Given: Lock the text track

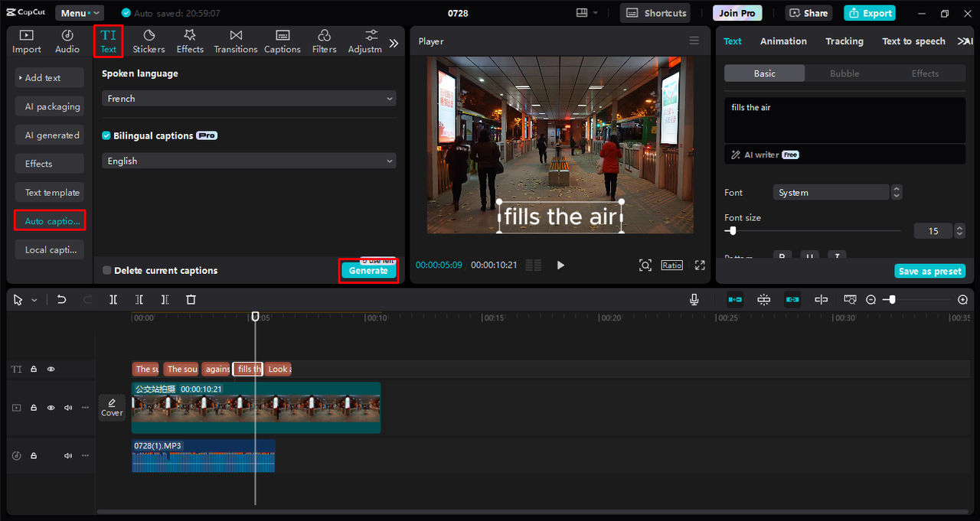Looking at the screenshot, I should tap(34, 369).
